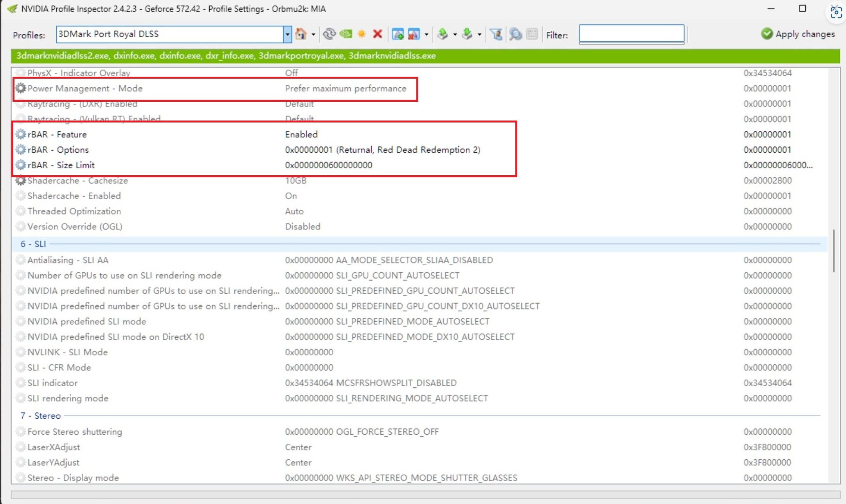The image size is (846, 504).
Task: Select the rBAR - Feature setting row
Action: coord(157,135)
